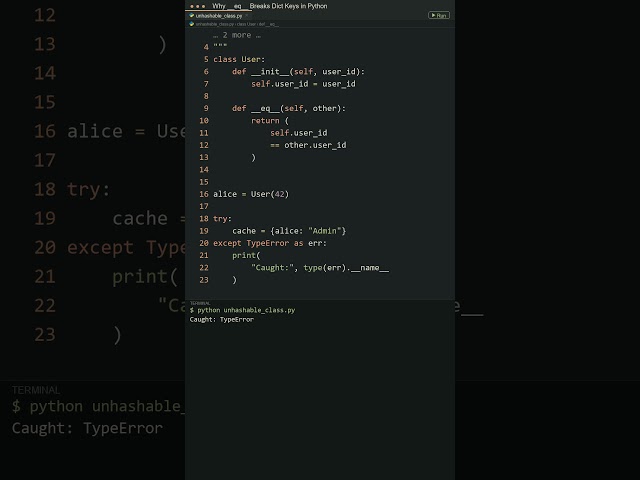The width and height of the screenshot is (640, 480).
Task: Click the 'try:' keyword on line 18
Action: point(222,219)
